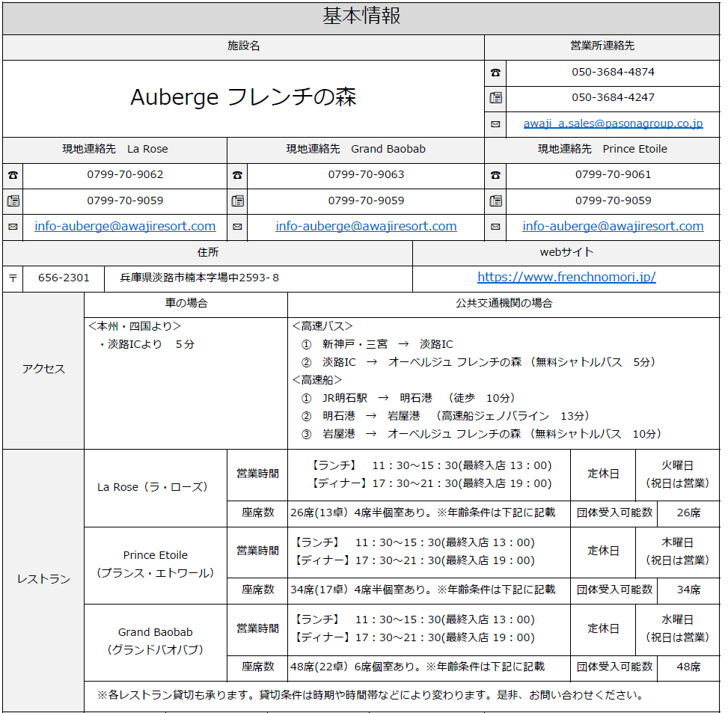728x713 pixels.
Task: Select the fax number 050-3684-4247
Action: 613,98
